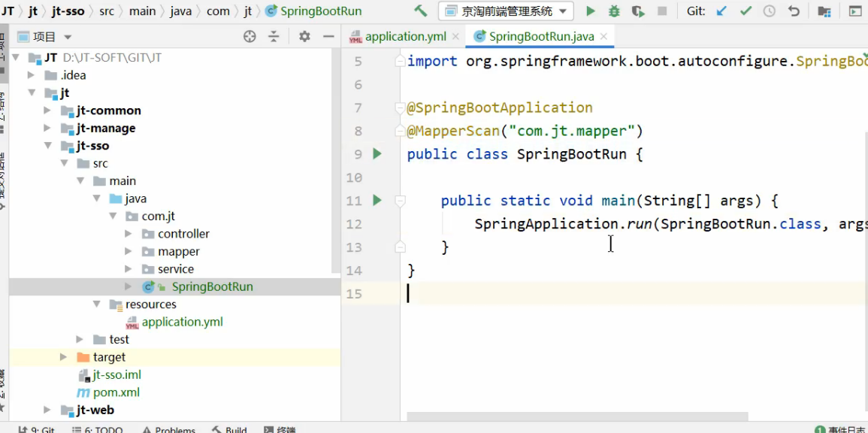Fold the import block on line 5

(x=401, y=62)
